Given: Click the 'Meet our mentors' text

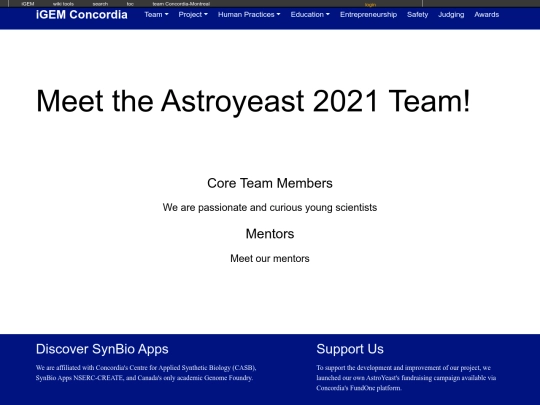Looking at the screenshot, I should coord(270,259).
